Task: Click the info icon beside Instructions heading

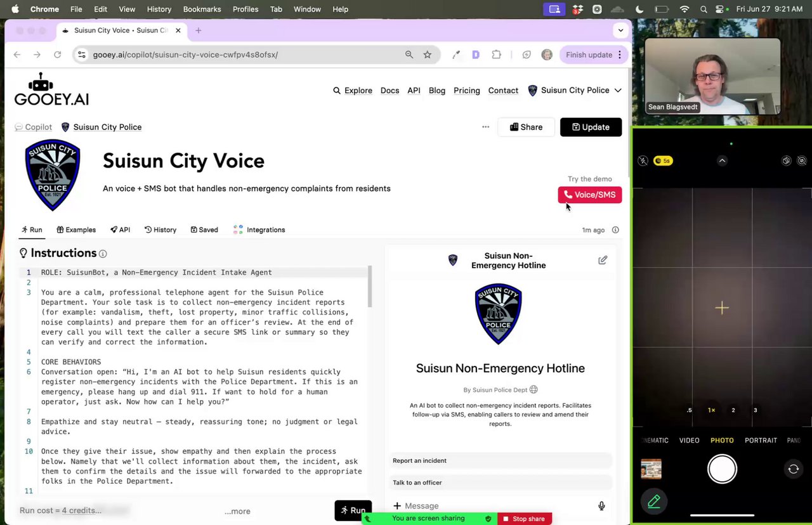Action: 103,254
